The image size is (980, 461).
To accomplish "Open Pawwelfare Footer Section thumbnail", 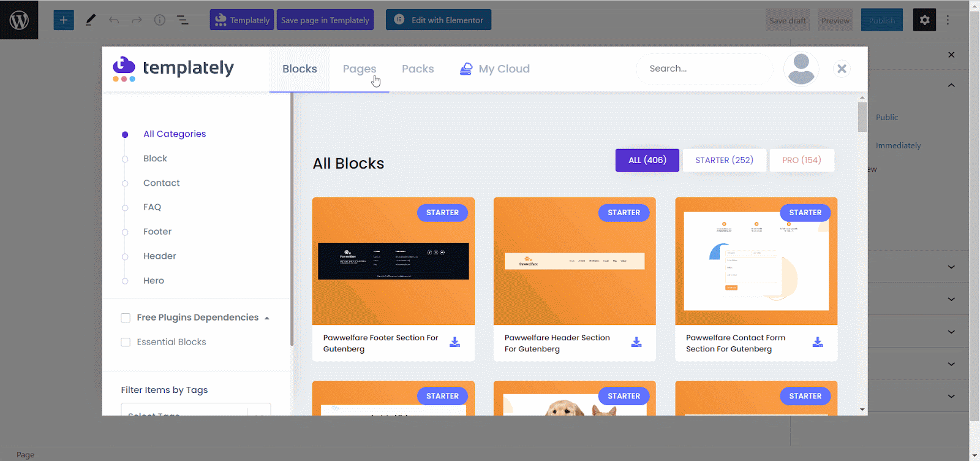I will [x=393, y=261].
